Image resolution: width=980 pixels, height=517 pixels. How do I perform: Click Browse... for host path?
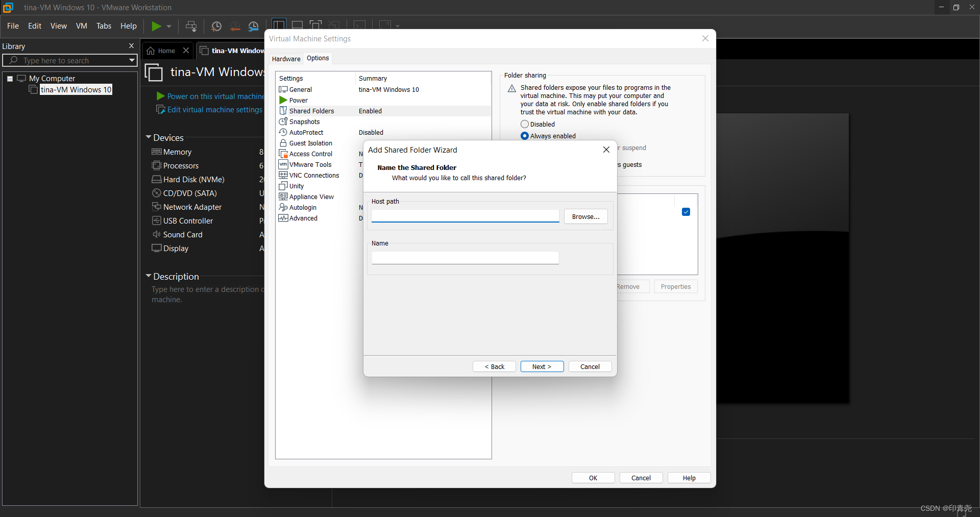tap(585, 216)
